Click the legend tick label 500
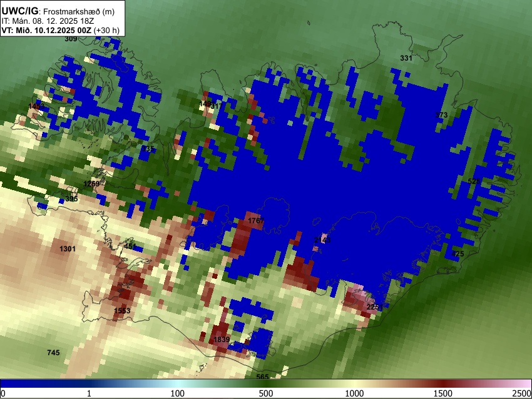 [x=266, y=393]
